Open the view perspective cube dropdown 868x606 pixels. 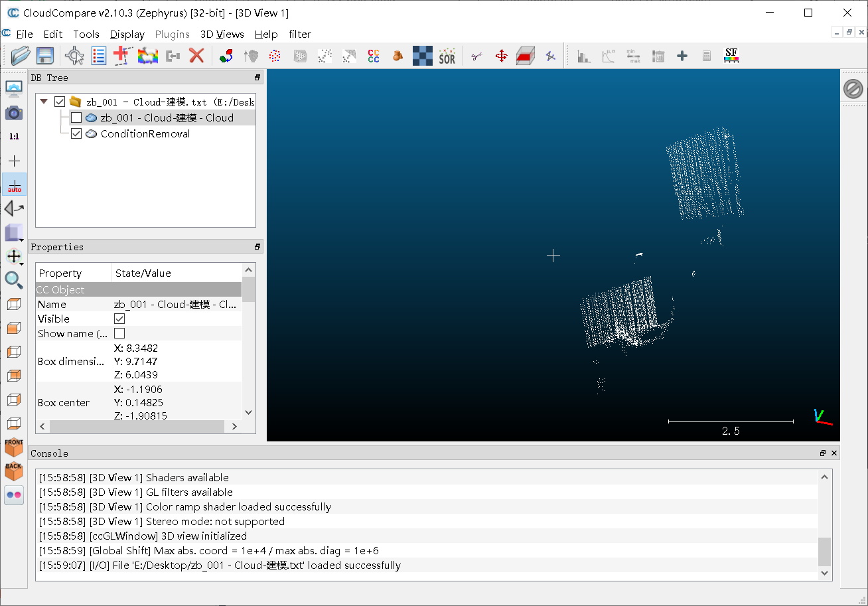point(14,233)
